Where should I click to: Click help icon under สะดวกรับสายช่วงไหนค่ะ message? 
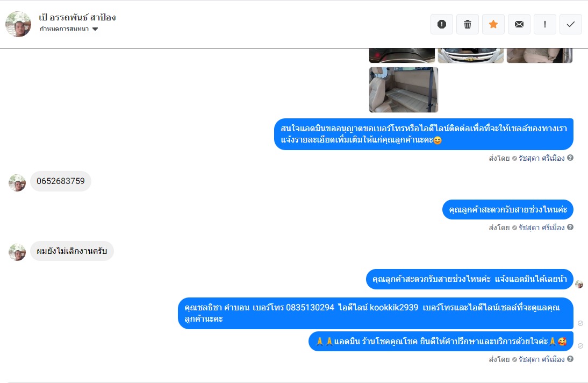click(x=570, y=227)
